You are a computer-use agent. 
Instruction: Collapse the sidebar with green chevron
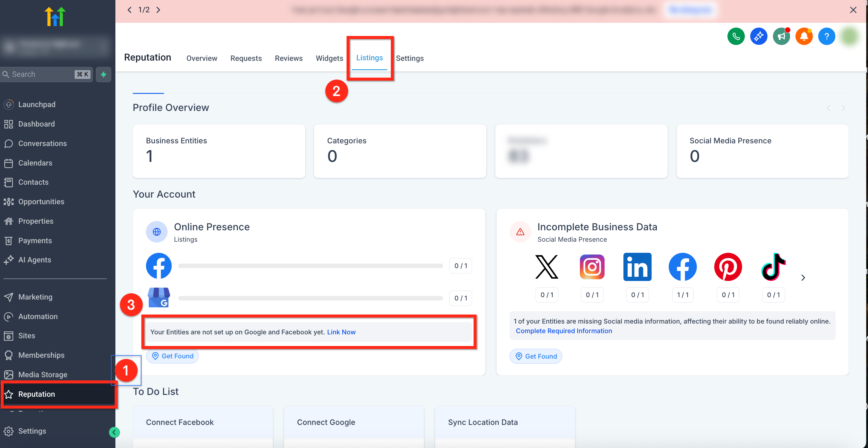[x=114, y=432]
